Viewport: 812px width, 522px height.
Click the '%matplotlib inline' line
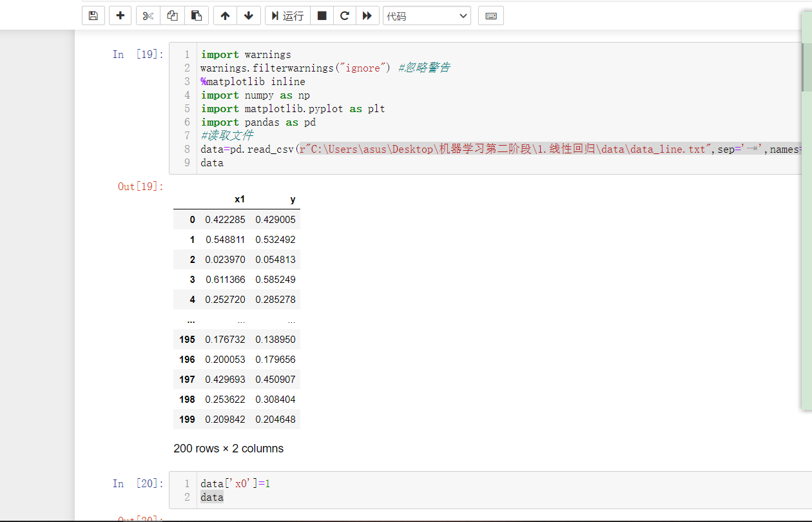click(253, 82)
